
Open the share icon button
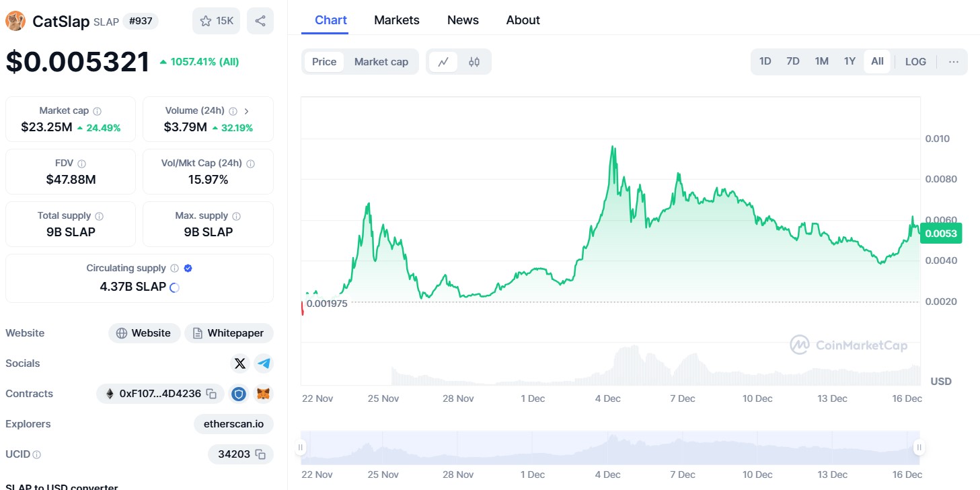(x=260, y=21)
